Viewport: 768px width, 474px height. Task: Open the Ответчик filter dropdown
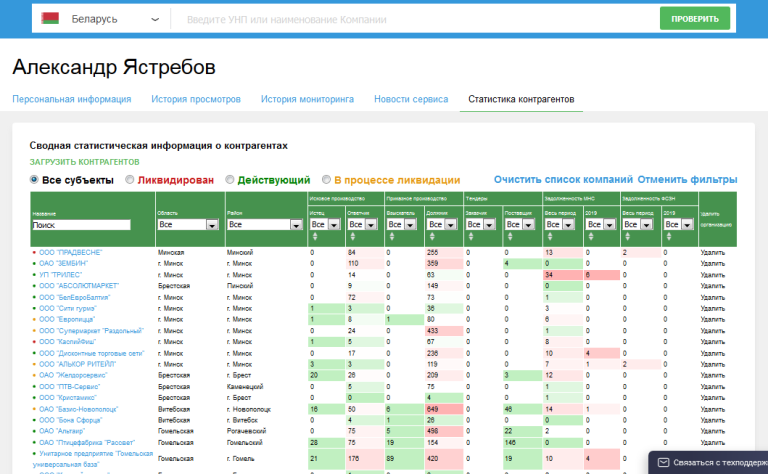363,224
